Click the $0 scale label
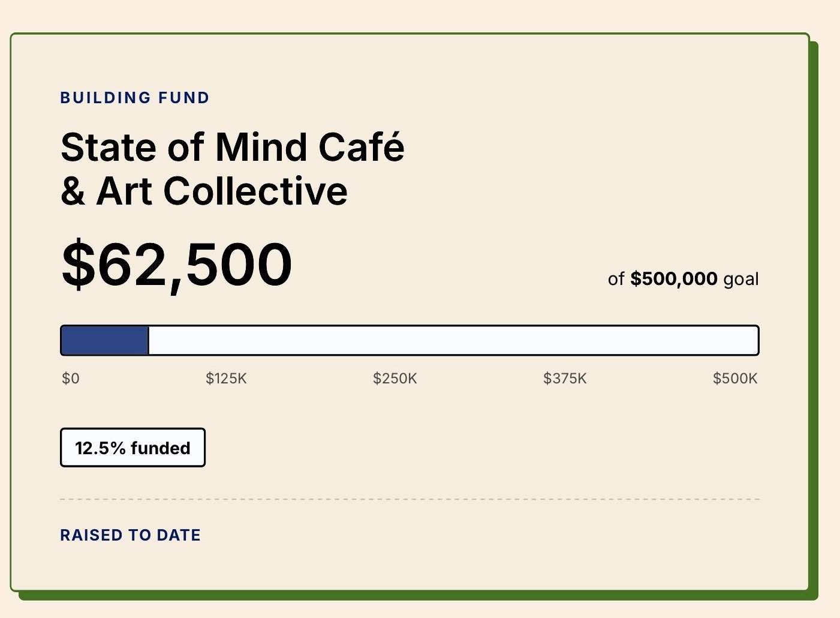840x618 pixels. click(71, 379)
